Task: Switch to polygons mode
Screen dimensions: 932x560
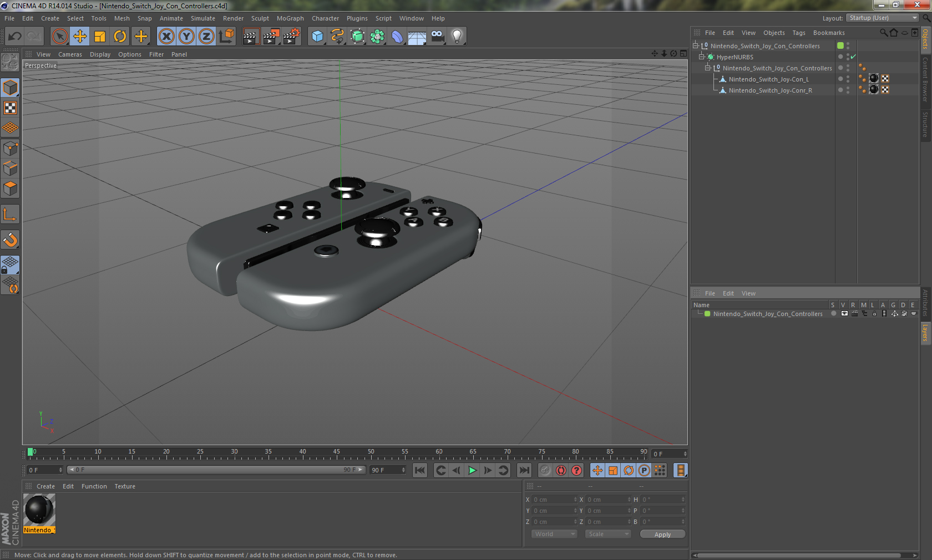Action: point(10,189)
